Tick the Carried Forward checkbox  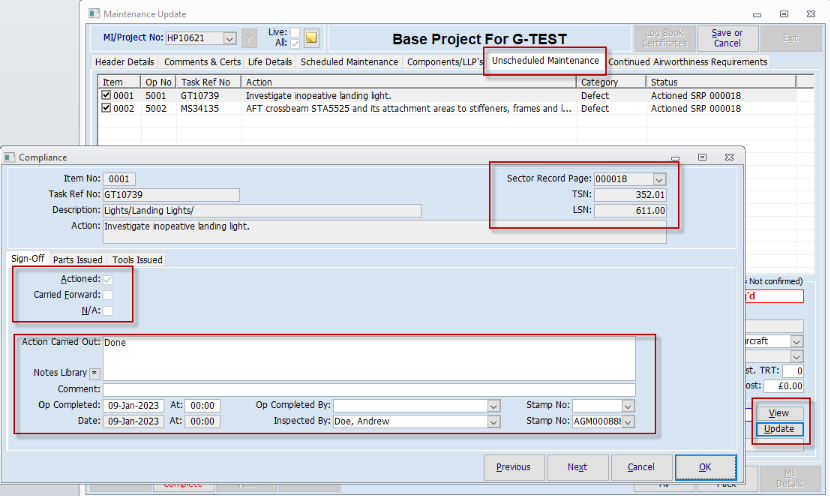[x=108, y=295]
